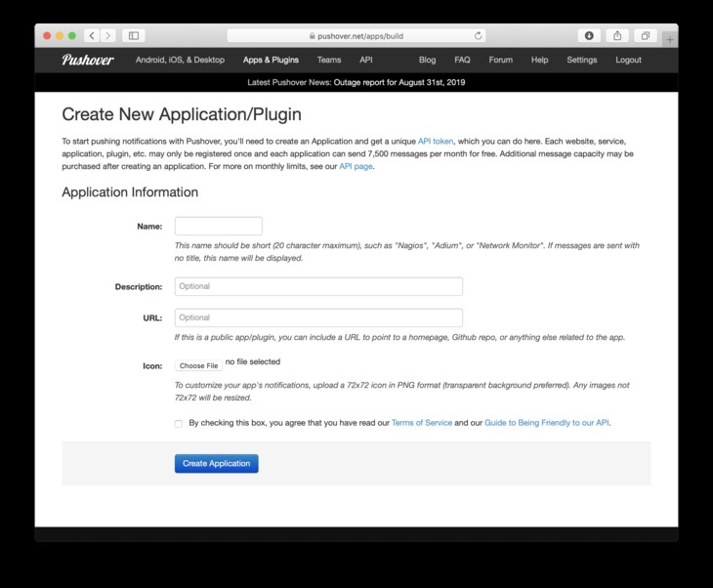
Task: Focus the Description input field
Action: click(x=318, y=286)
